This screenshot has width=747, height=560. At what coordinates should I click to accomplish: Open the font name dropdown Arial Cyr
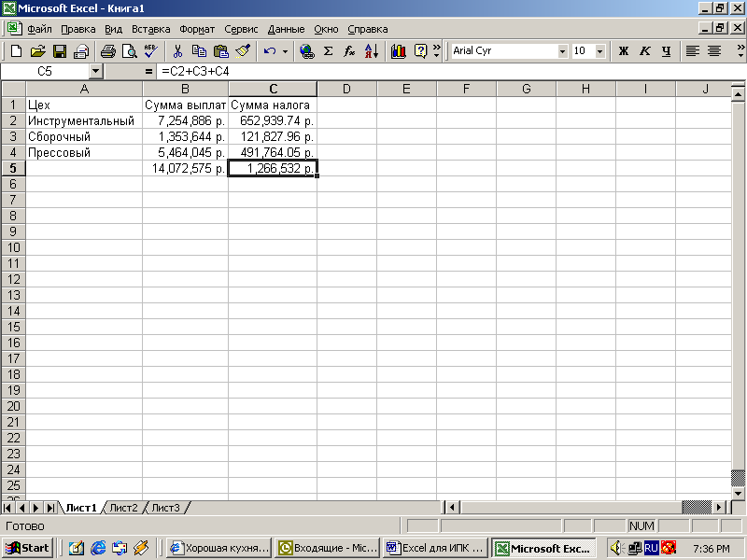(x=563, y=51)
